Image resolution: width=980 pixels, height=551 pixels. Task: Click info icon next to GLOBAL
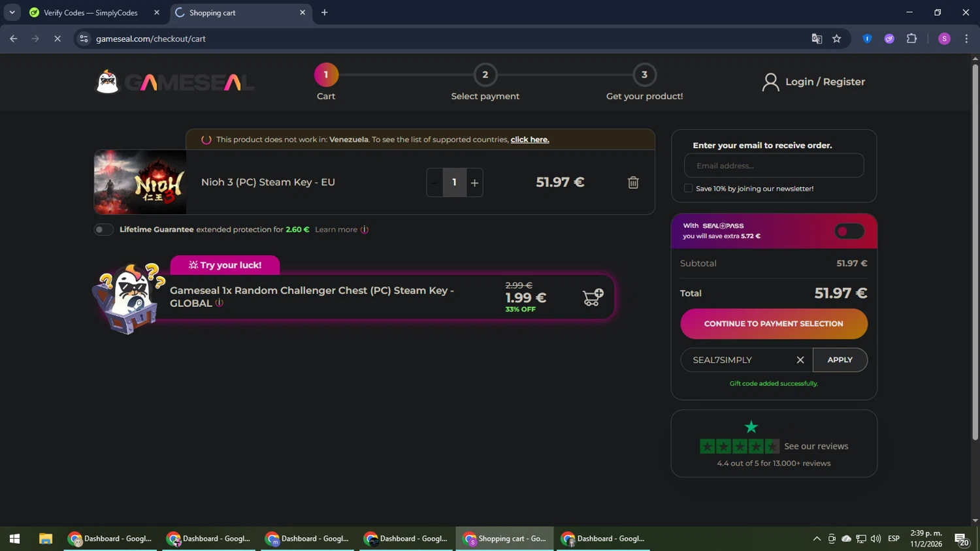[x=220, y=303]
